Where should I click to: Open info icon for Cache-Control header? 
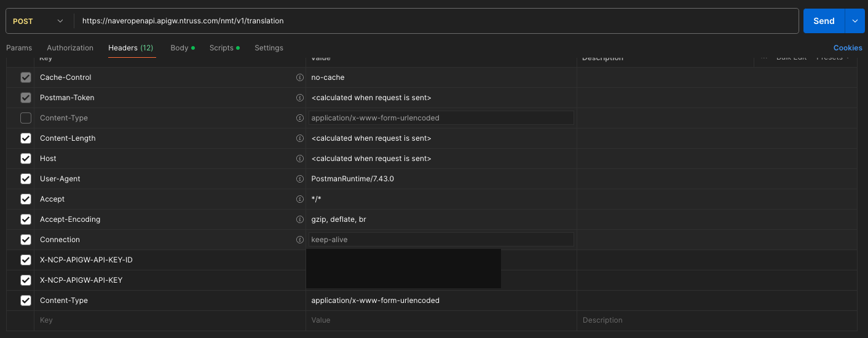click(300, 77)
